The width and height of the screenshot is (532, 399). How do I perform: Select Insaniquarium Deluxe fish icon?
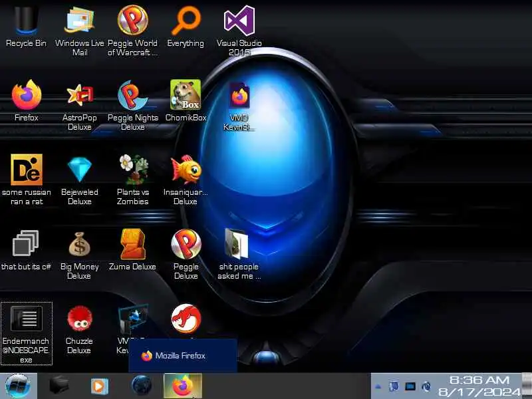[x=186, y=170]
